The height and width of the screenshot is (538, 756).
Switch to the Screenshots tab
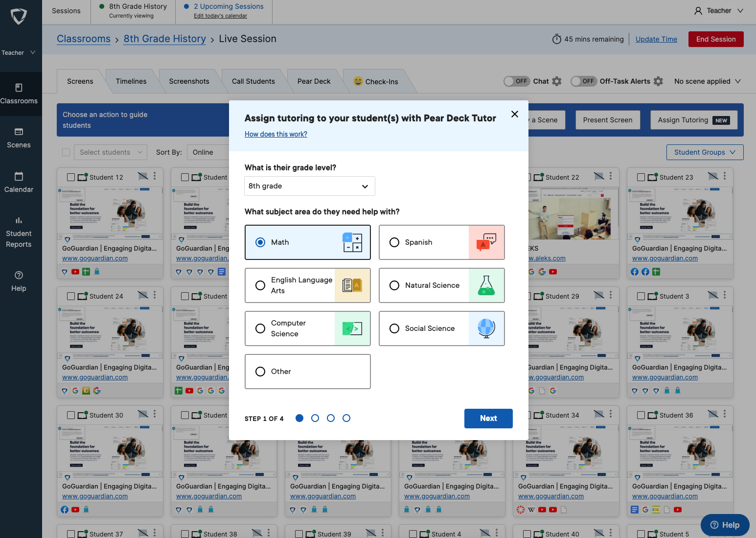(189, 81)
